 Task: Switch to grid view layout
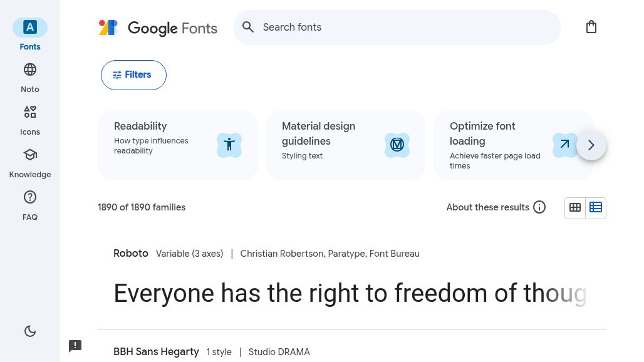pos(575,207)
